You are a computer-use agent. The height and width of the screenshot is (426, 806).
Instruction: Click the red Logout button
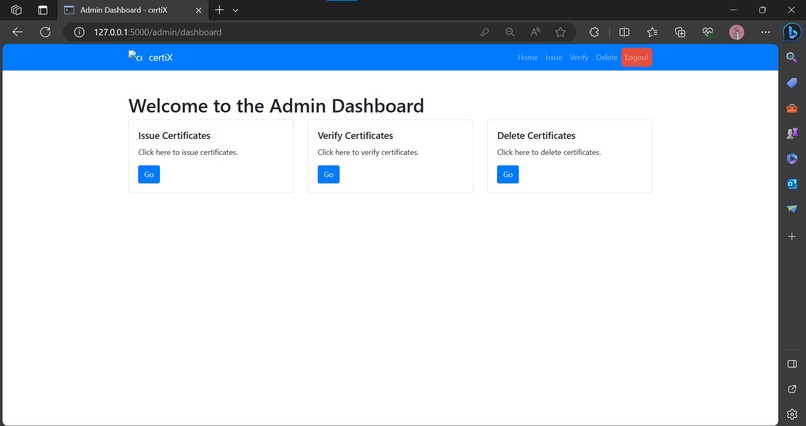[637, 57]
